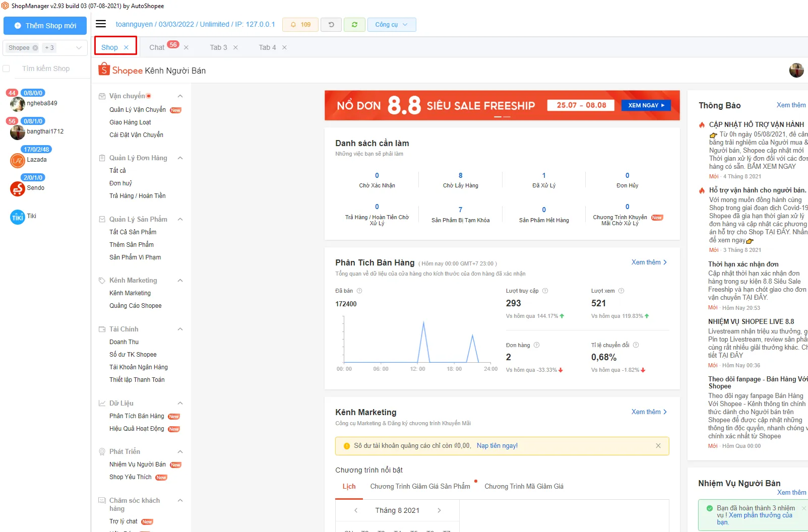Open the bangthai1712 shop avatar
The width and height of the screenshot is (808, 532).
coord(18,132)
